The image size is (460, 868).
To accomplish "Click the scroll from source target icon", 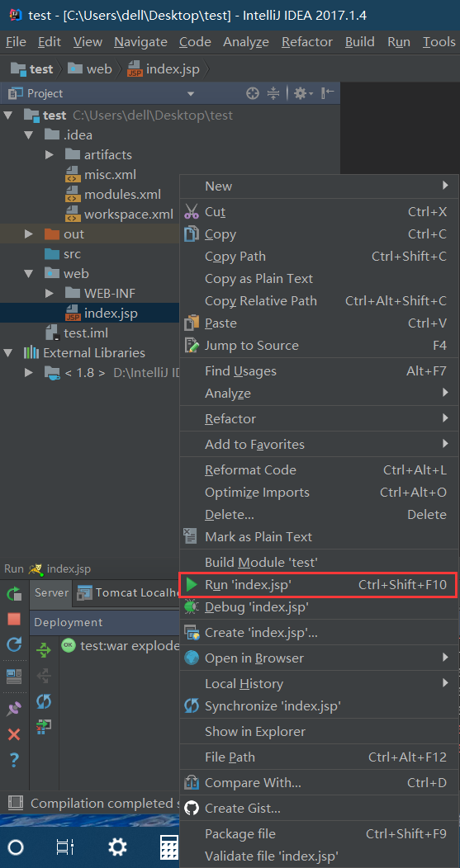I will [252, 93].
